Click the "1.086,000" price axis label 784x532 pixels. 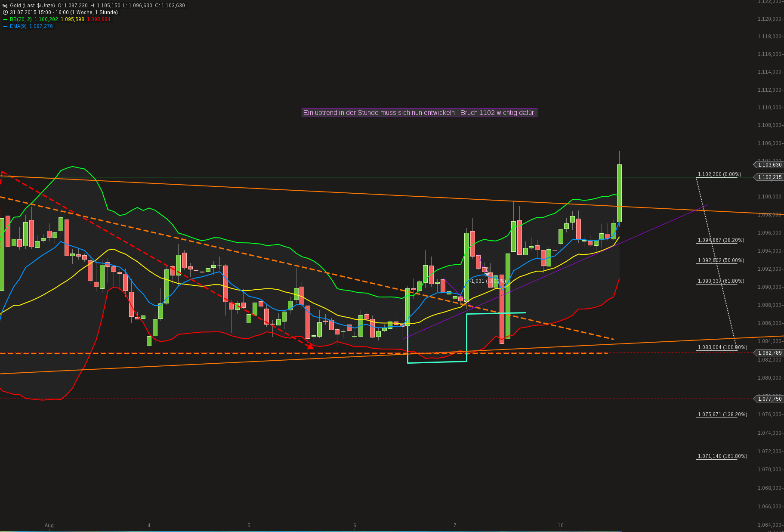click(x=769, y=323)
